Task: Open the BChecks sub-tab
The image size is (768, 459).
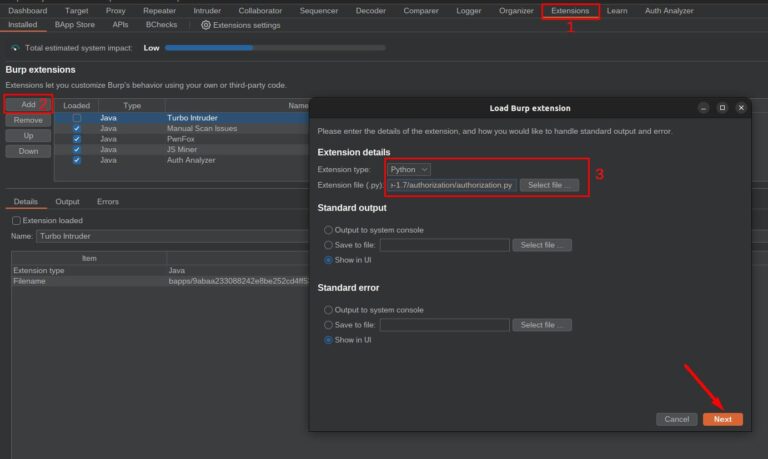Action: coord(162,24)
